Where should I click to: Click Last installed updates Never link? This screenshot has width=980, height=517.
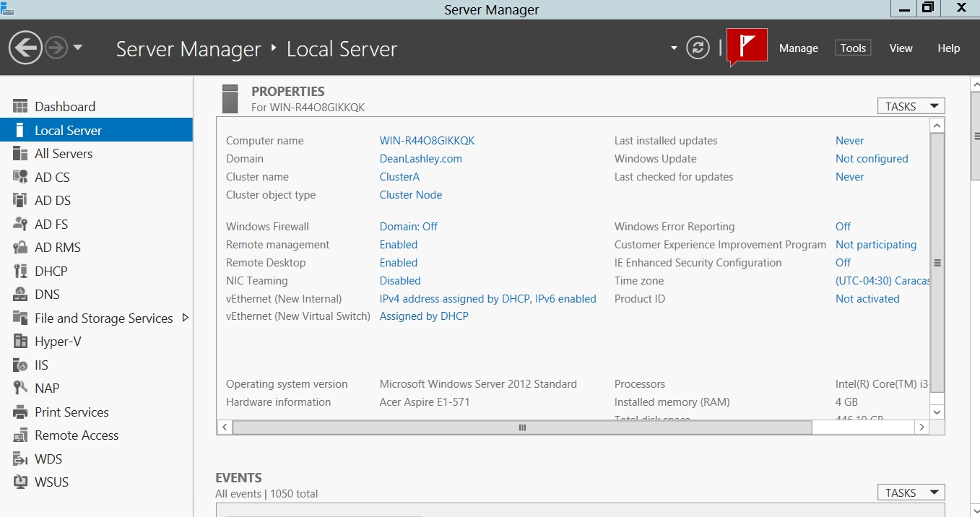[x=850, y=141]
